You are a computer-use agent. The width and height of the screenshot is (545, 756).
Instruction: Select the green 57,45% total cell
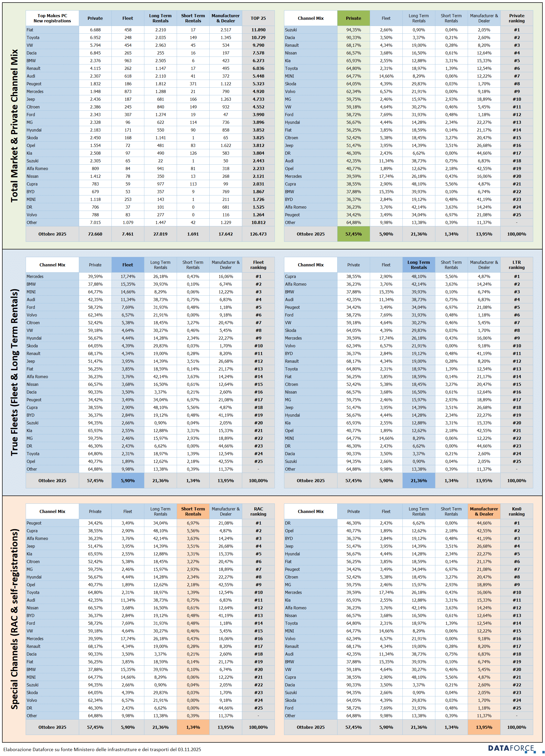pos(353,234)
